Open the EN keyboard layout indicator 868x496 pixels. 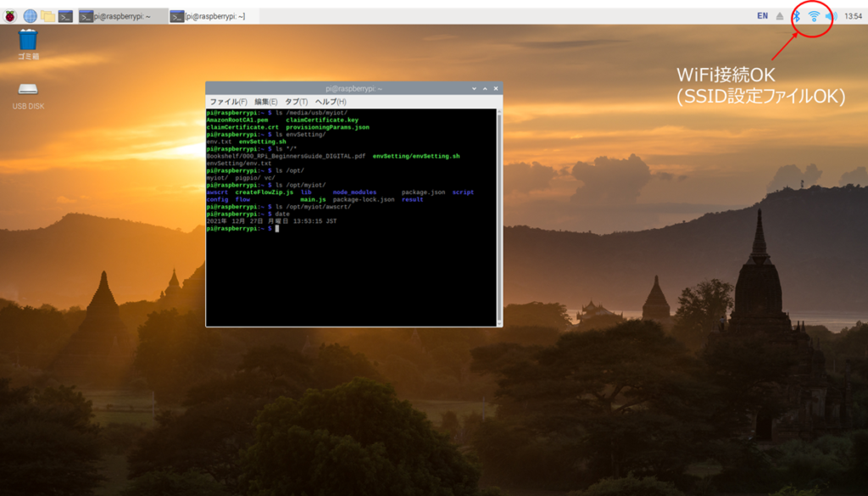[762, 15]
